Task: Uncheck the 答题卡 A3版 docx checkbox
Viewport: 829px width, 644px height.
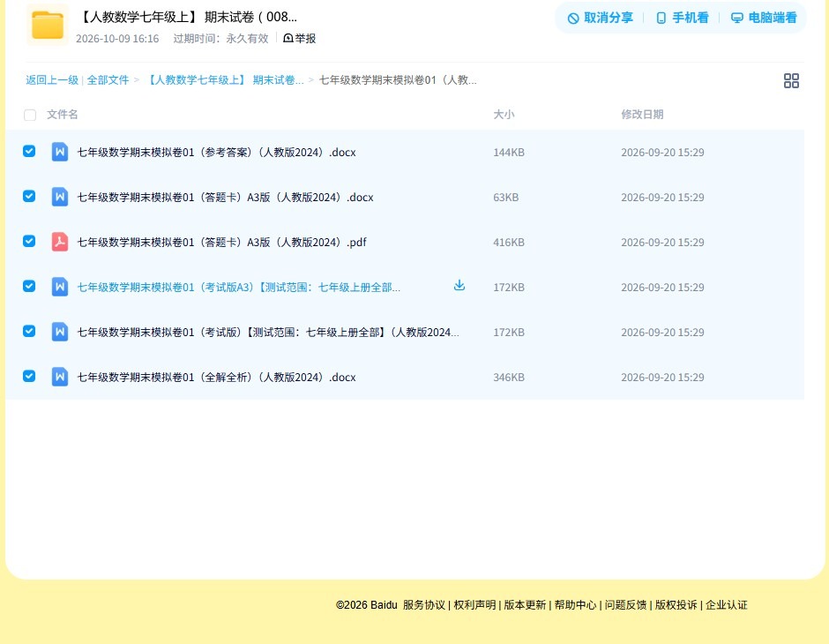Action: [29, 196]
